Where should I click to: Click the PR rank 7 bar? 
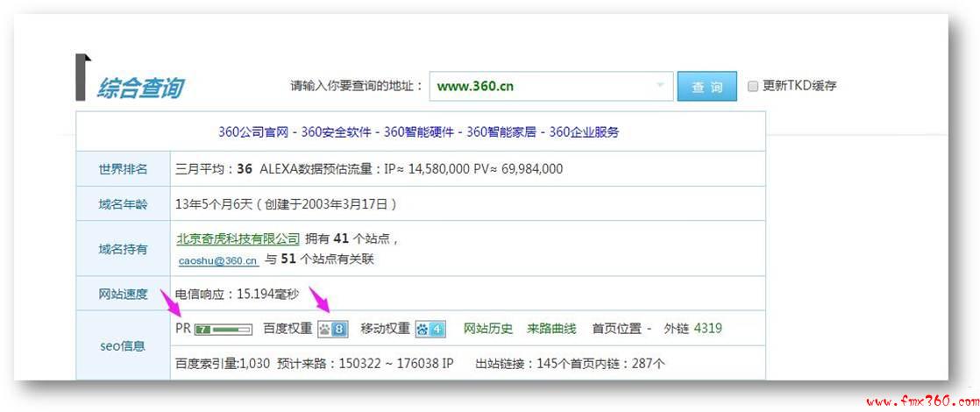(224, 329)
